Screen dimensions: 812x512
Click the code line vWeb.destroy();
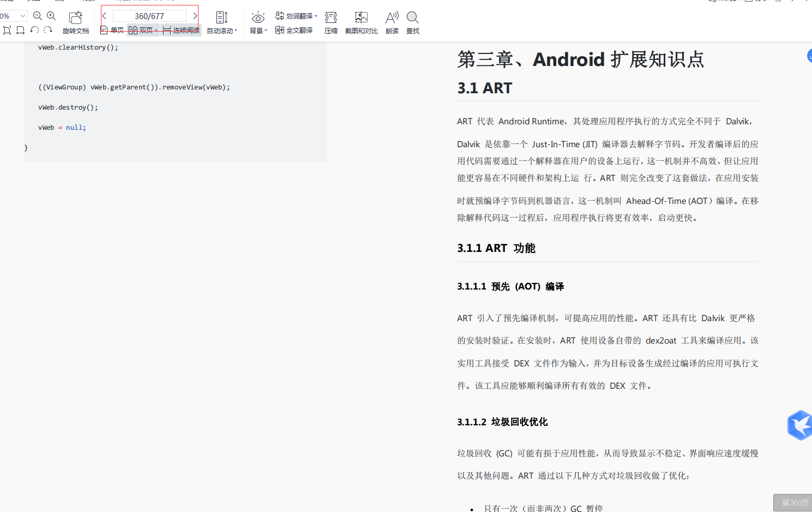[x=68, y=107]
